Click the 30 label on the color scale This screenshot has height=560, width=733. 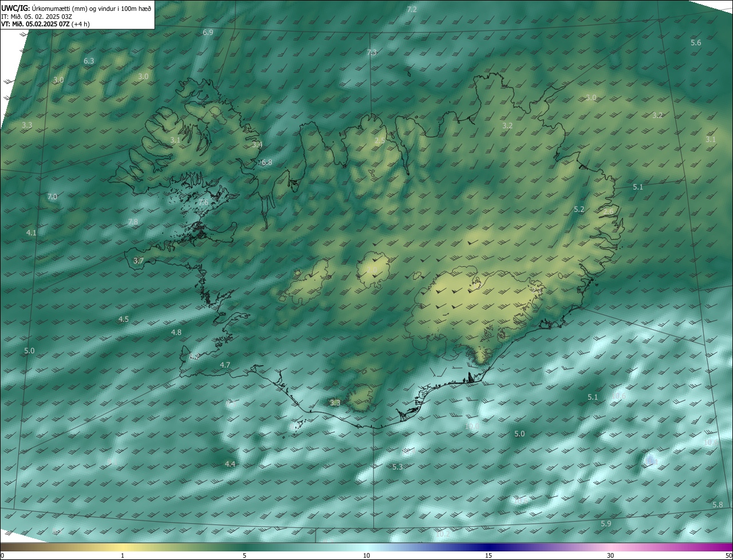click(x=610, y=555)
